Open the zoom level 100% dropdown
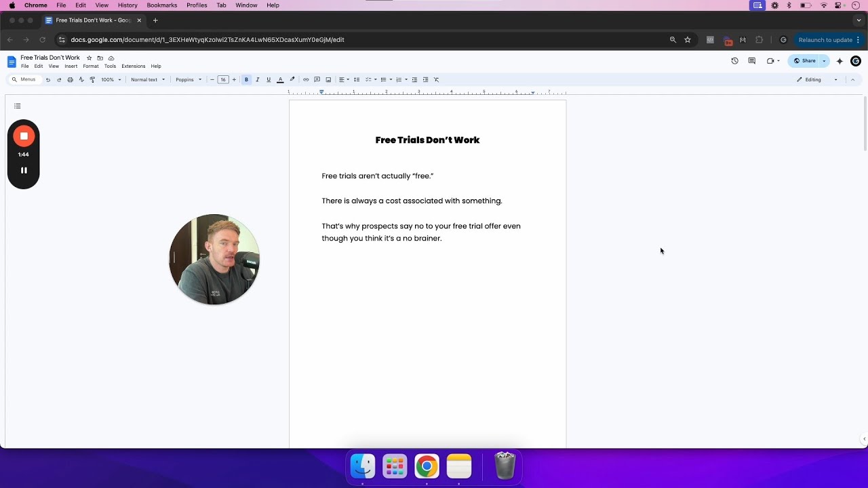868x488 pixels. 111,80
